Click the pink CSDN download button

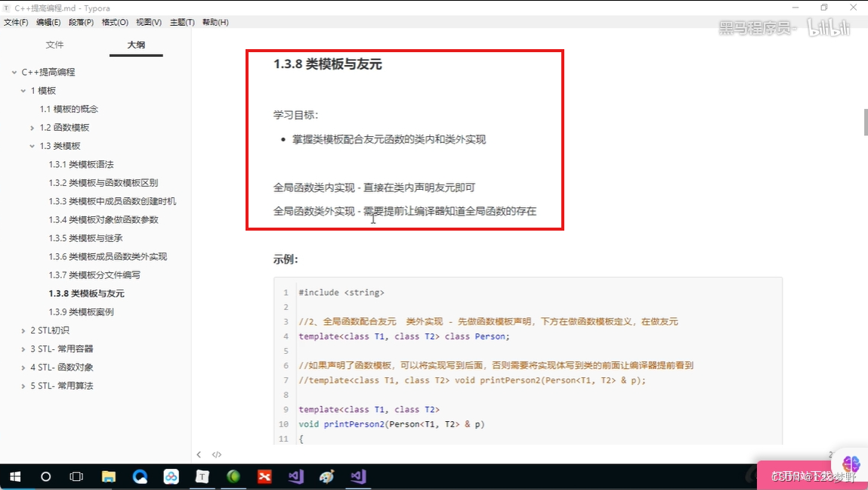(x=803, y=473)
